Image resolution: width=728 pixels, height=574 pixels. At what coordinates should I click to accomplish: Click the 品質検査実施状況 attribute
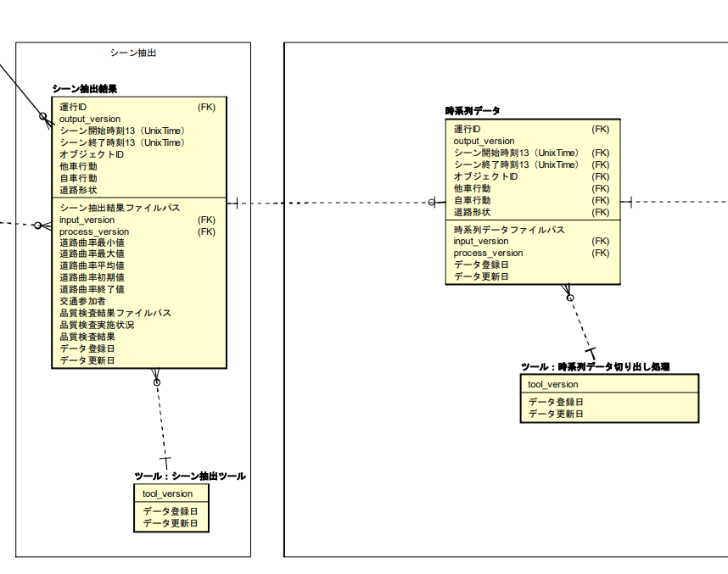tap(97, 325)
